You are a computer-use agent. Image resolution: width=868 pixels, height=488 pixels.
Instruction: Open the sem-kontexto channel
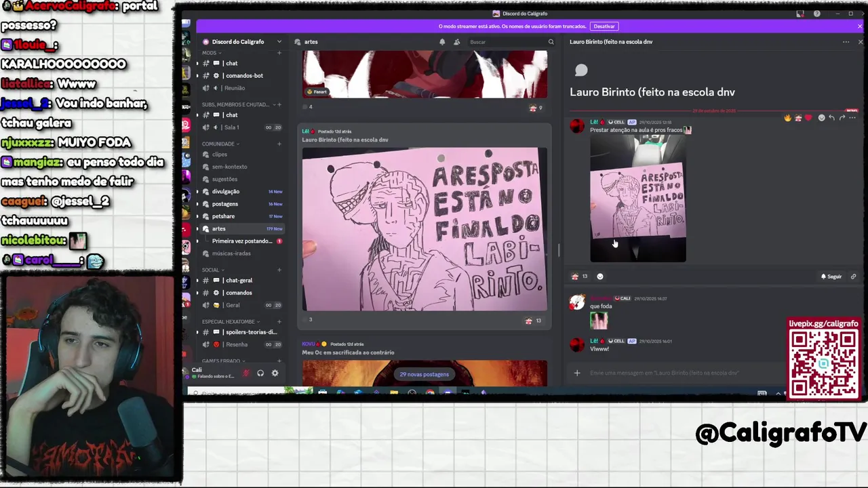(x=243, y=167)
